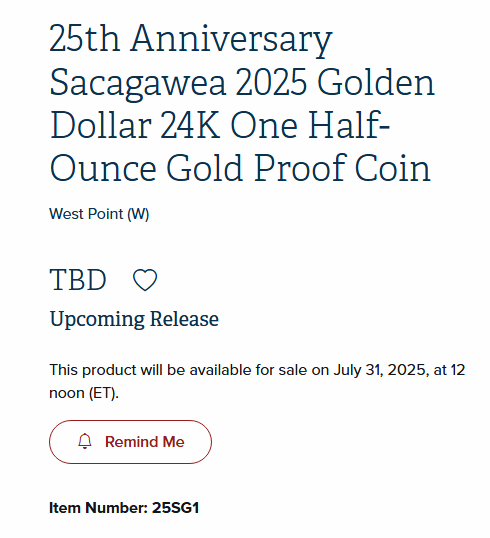Click the 'Item Number:' label
Screen dimensions: 490x538
click(99, 508)
